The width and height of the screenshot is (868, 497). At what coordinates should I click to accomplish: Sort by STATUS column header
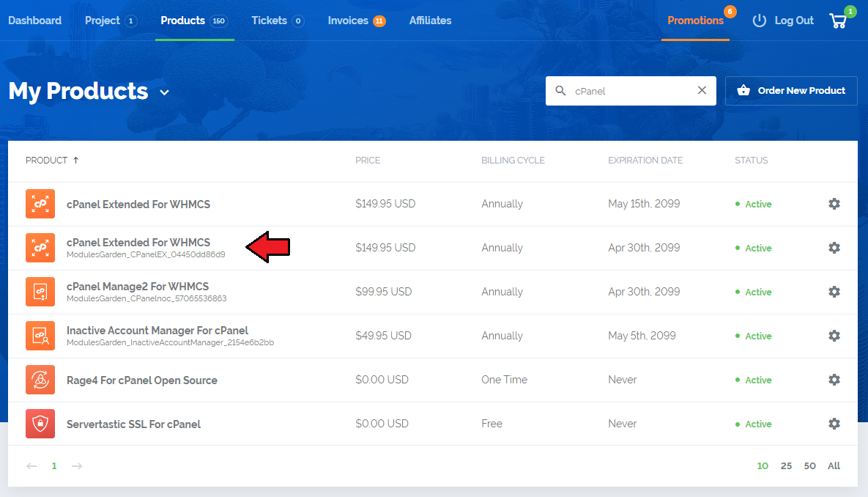click(x=752, y=160)
